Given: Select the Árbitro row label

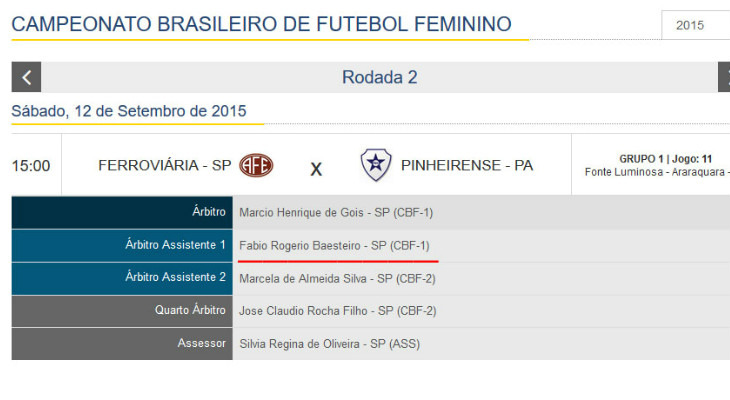Looking at the screenshot, I should tap(208, 212).
